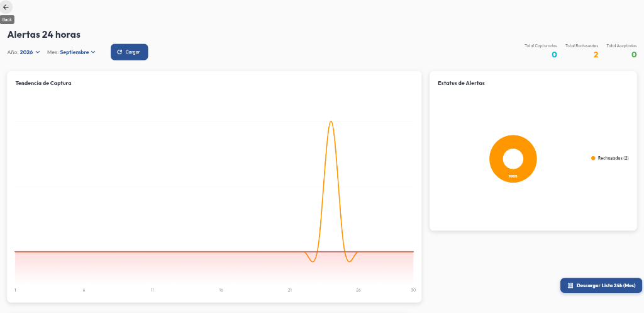Toggle Rechazadas (2) legend entry

click(x=610, y=158)
